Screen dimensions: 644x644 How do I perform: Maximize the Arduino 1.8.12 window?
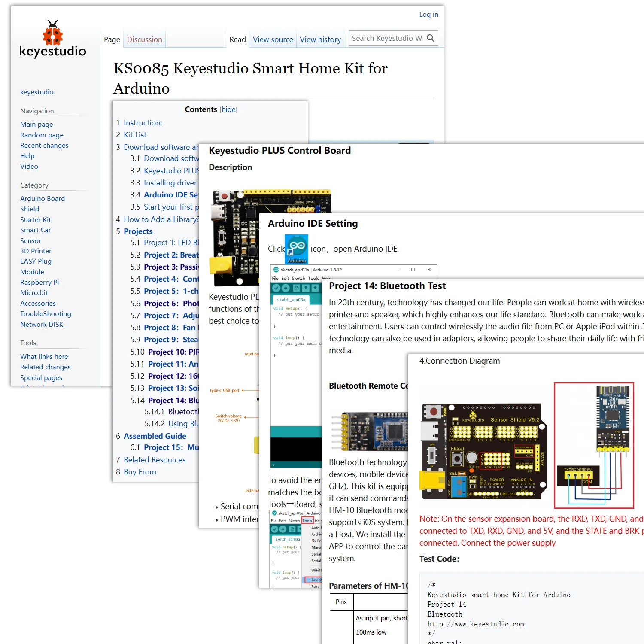[413, 270]
